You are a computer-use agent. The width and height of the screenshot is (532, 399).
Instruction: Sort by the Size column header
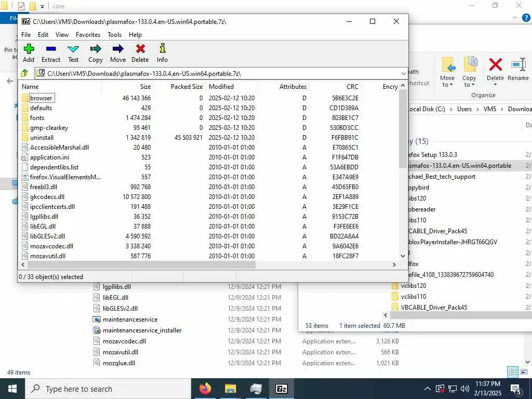(x=128, y=87)
